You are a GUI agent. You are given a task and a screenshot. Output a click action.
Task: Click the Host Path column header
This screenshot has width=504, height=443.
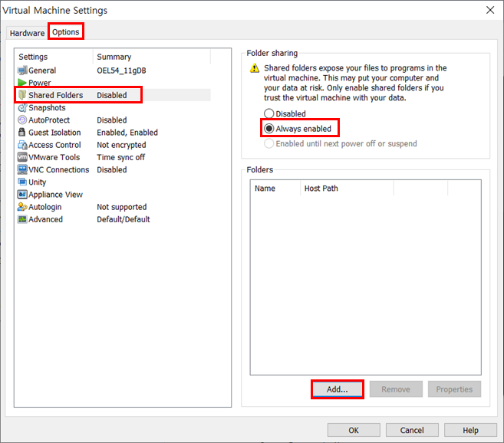pyautogui.click(x=347, y=189)
